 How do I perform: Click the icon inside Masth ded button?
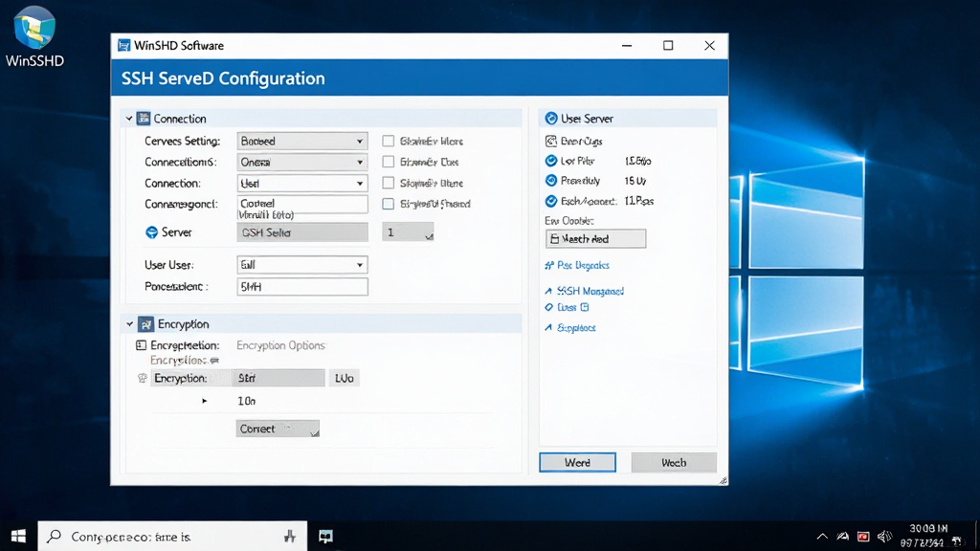click(554, 238)
